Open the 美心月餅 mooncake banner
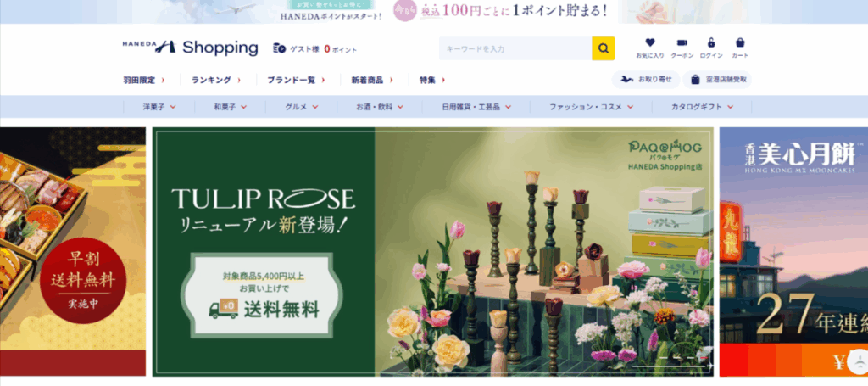Screen dimensions: 868x386 tap(793, 252)
